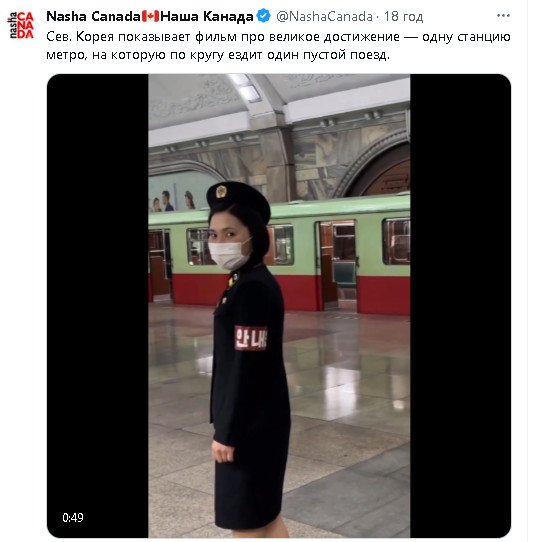This screenshot has height=542, width=535.
Task: Click the left black bar of video
Action: [x=97, y=306]
